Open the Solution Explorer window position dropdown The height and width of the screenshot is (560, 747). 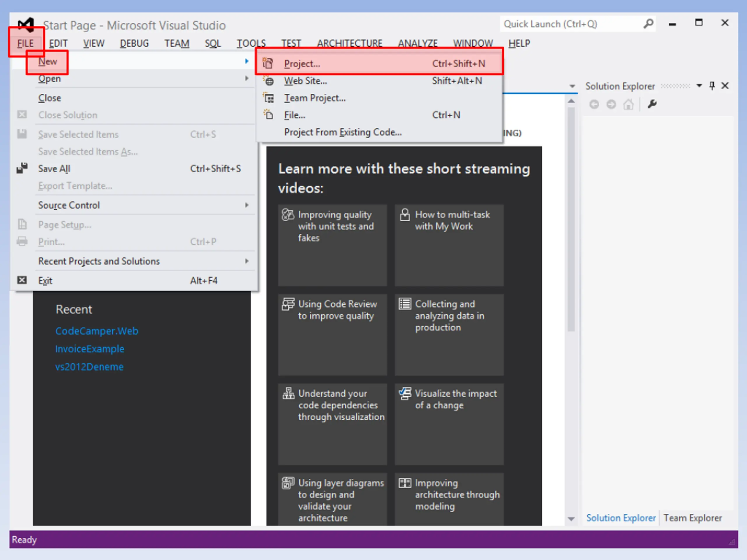click(x=699, y=86)
